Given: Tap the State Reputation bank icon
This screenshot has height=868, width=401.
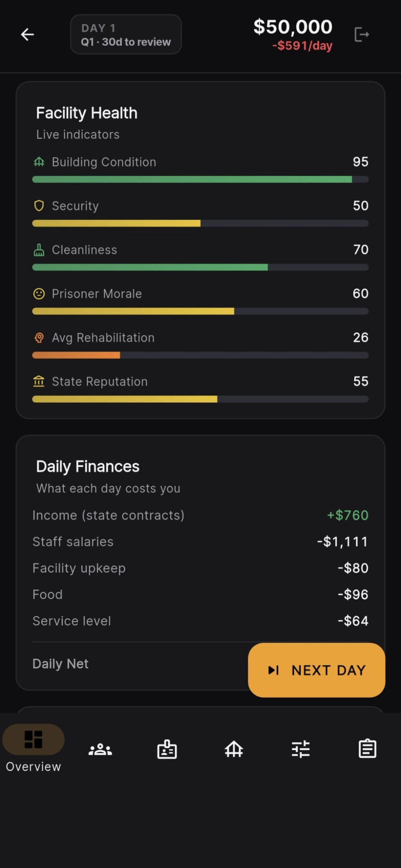Looking at the screenshot, I should click(x=39, y=381).
